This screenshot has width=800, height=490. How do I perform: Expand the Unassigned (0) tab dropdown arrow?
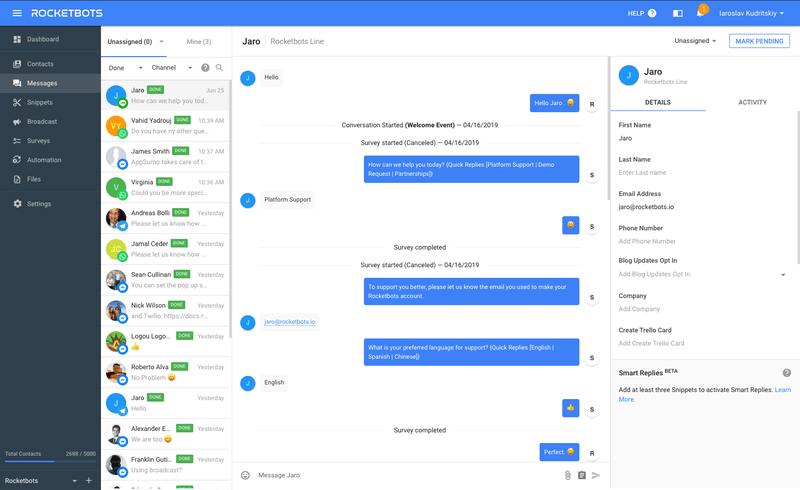click(162, 41)
